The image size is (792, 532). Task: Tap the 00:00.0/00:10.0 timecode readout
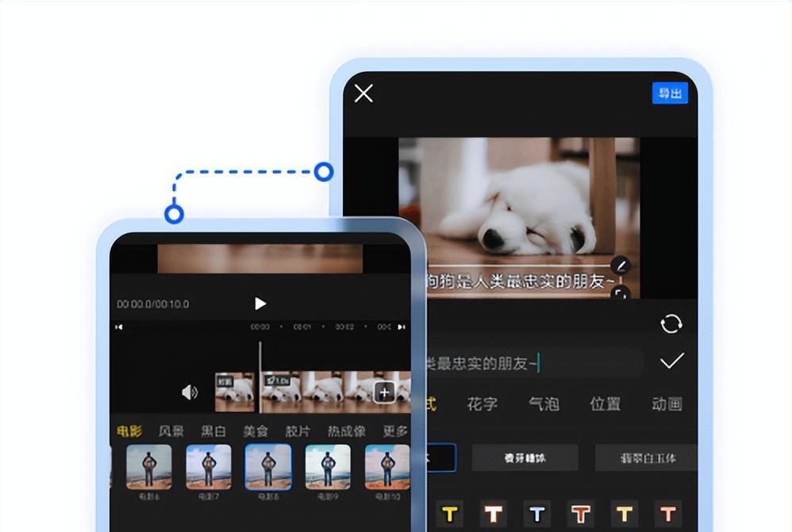tap(153, 304)
